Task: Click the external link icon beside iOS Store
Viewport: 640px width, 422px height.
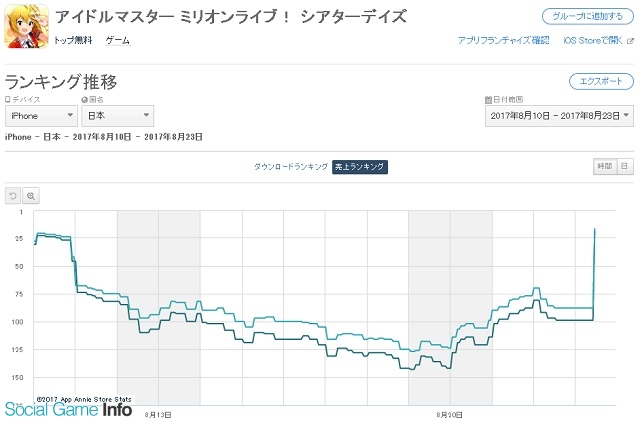Action: coord(631,41)
